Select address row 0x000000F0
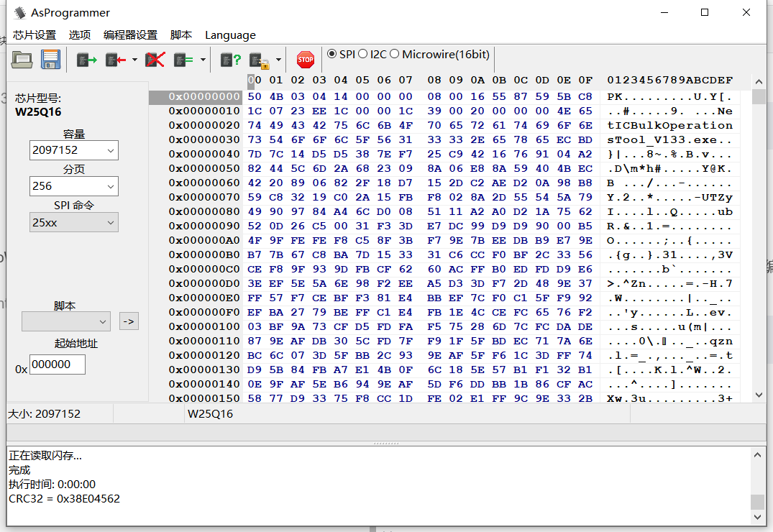This screenshot has height=532, width=773. point(203,312)
